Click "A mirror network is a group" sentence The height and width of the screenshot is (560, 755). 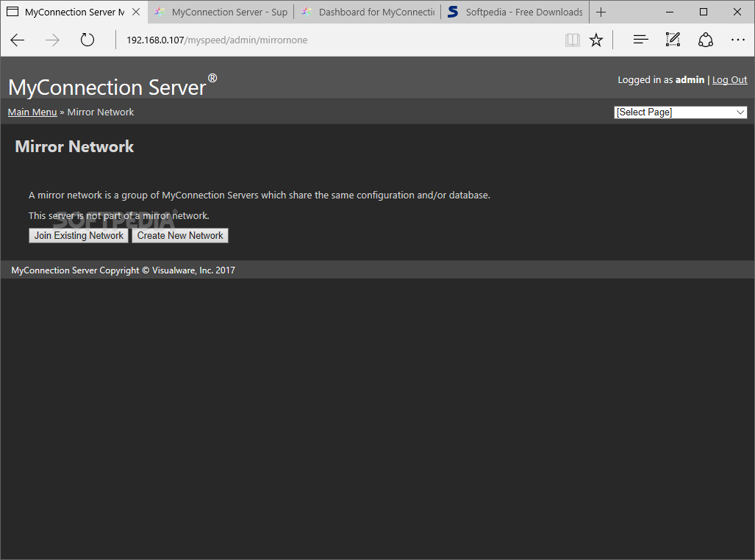259,195
